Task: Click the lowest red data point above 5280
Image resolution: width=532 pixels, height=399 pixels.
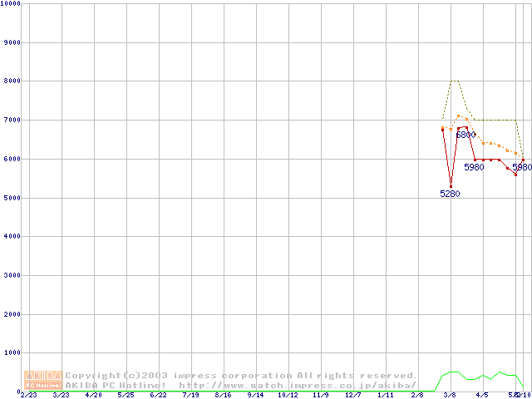Action: pos(451,186)
